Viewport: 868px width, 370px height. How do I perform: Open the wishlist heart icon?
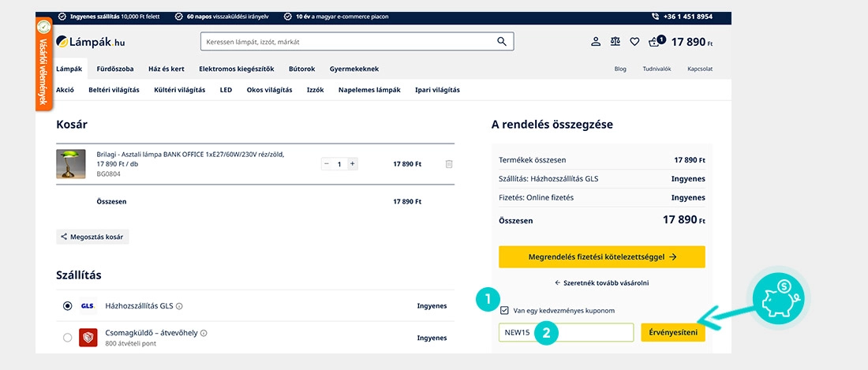[634, 42]
